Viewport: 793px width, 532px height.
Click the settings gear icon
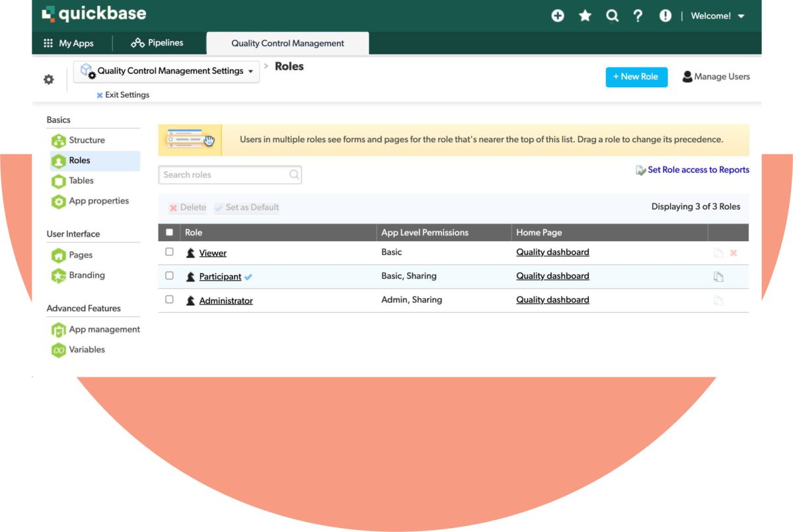coord(48,79)
